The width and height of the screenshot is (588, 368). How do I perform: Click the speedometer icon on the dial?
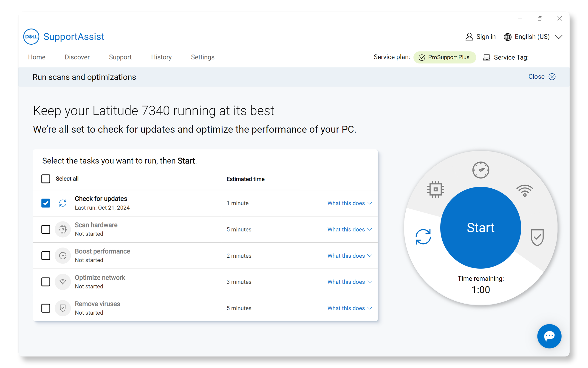pos(481,170)
